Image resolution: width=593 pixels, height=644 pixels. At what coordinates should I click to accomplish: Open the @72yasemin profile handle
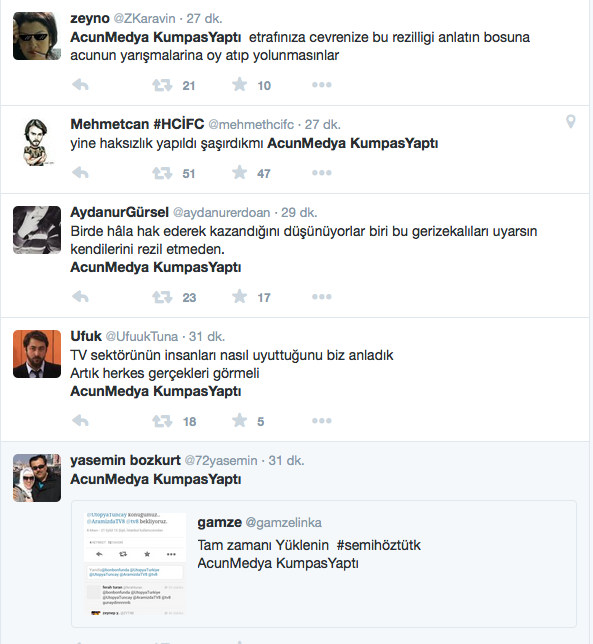click(x=221, y=461)
